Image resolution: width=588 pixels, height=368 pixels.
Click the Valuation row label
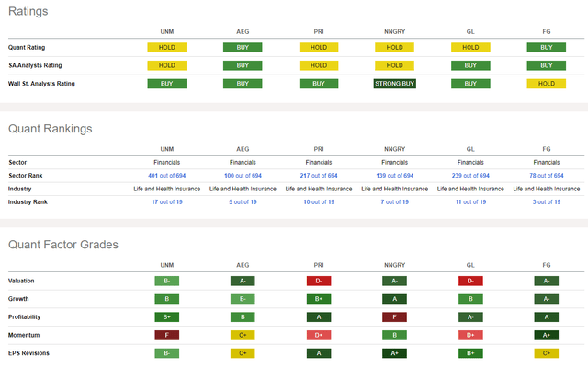(21, 281)
